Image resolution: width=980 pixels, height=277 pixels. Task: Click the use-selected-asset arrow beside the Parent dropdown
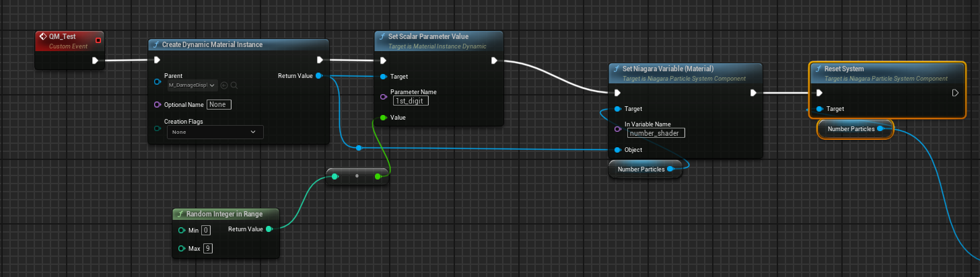(x=224, y=85)
